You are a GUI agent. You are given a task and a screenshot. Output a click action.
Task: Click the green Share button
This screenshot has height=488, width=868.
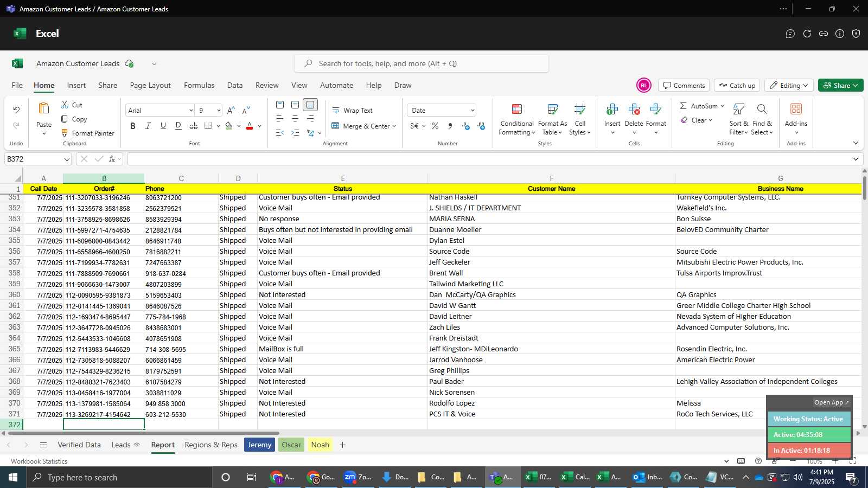pos(840,85)
